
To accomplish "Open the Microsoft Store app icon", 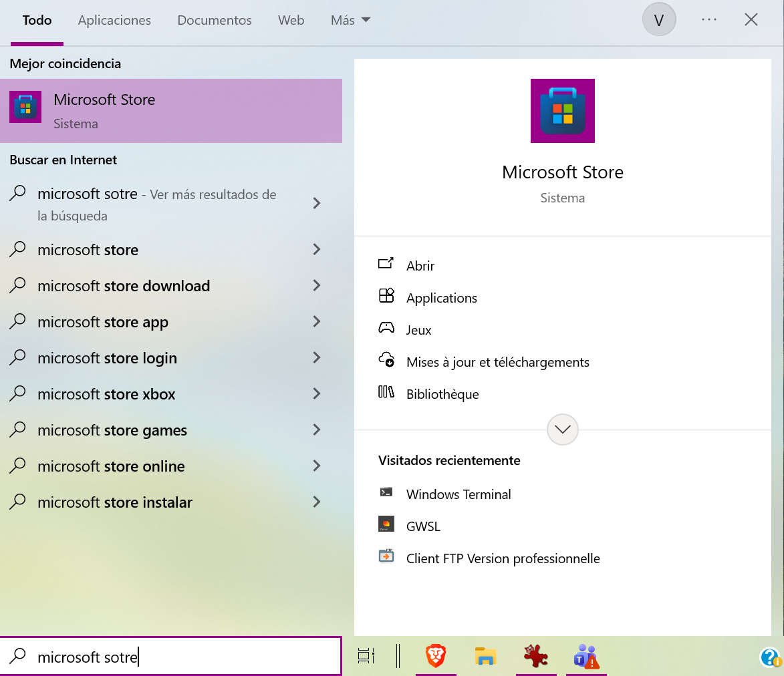I will click(562, 110).
